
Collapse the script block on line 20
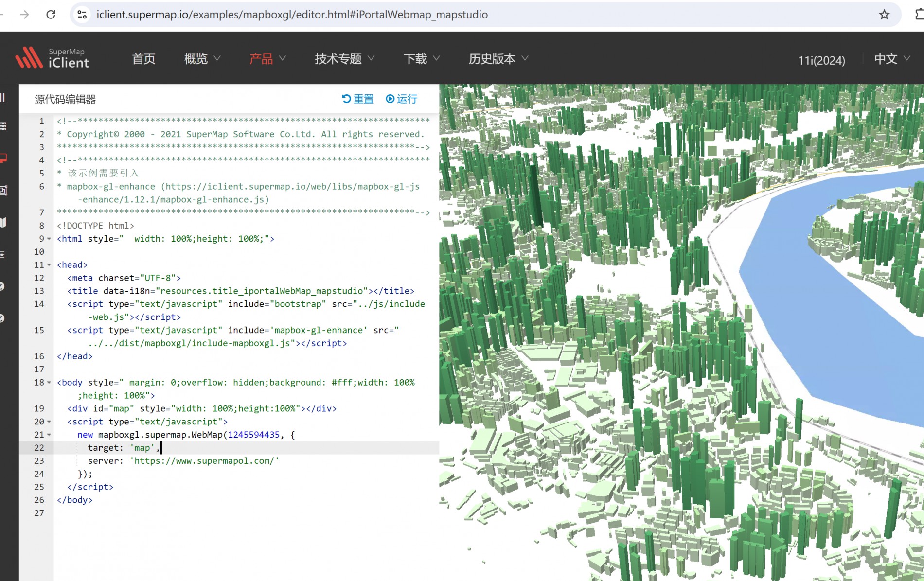49,422
